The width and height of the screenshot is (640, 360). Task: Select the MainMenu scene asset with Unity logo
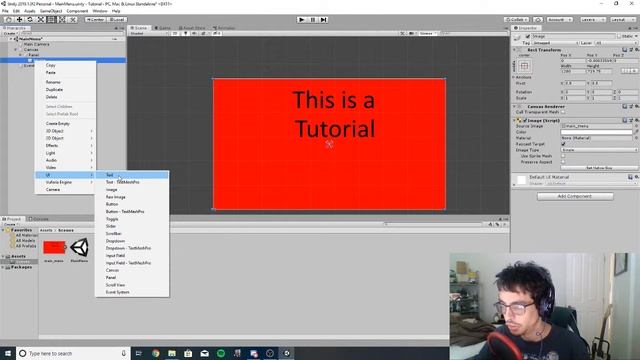coord(79,247)
